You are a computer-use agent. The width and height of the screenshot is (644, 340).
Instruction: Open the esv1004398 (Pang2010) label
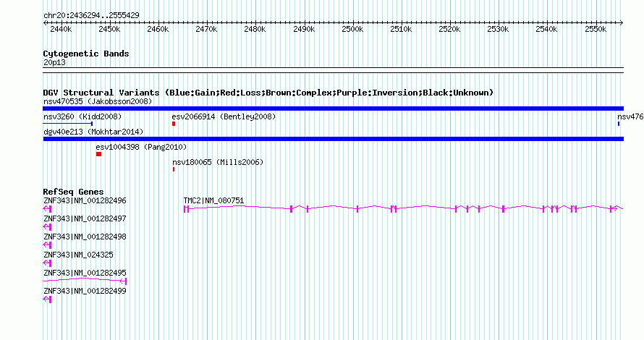pos(141,147)
